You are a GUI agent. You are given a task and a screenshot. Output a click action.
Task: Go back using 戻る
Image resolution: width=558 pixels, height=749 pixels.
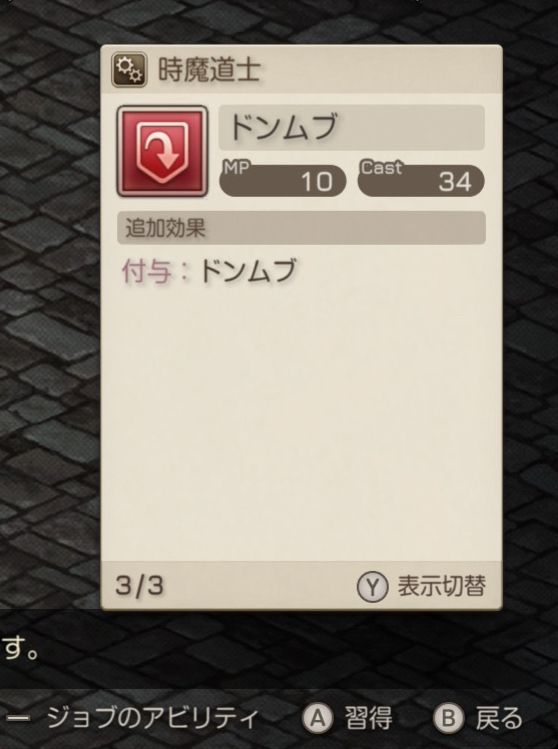tap(499, 718)
